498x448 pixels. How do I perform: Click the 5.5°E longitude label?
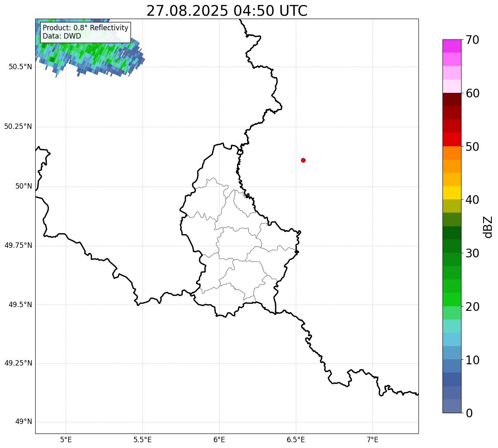tap(143, 440)
